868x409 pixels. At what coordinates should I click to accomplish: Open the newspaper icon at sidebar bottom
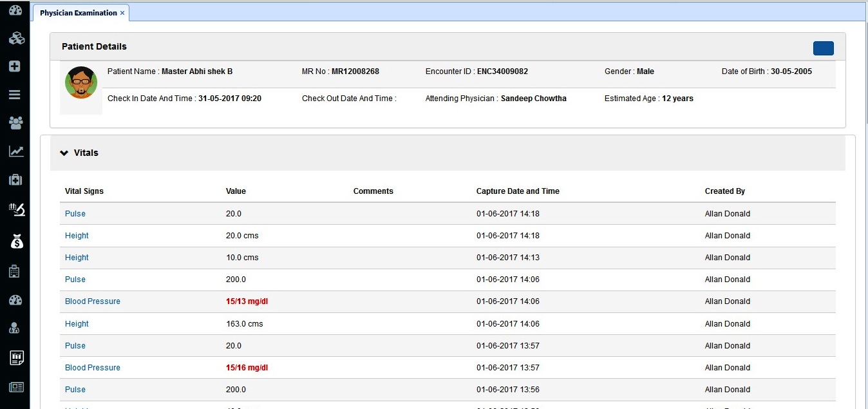click(x=16, y=387)
